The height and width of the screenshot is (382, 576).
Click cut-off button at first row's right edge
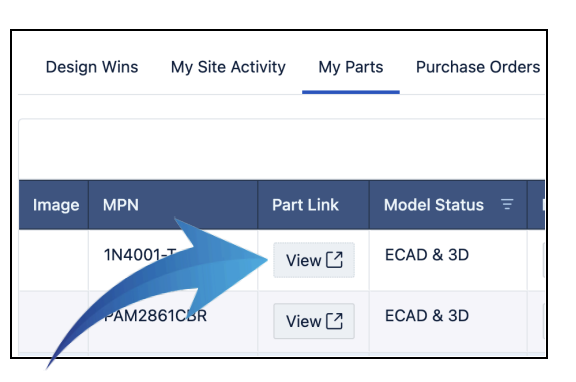pyautogui.click(x=543, y=260)
